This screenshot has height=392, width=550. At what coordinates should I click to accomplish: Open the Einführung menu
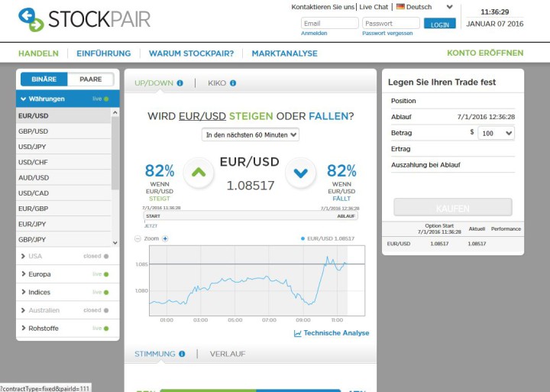click(x=104, y=53)
